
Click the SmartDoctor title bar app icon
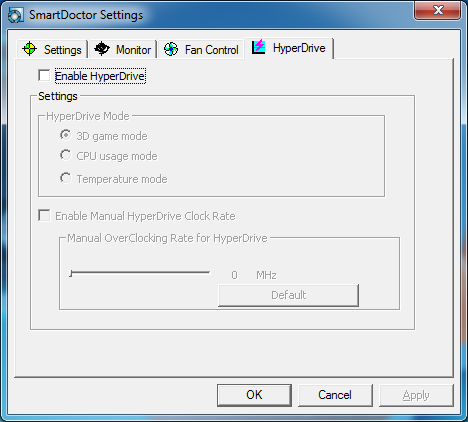click(x=15, y=15)
